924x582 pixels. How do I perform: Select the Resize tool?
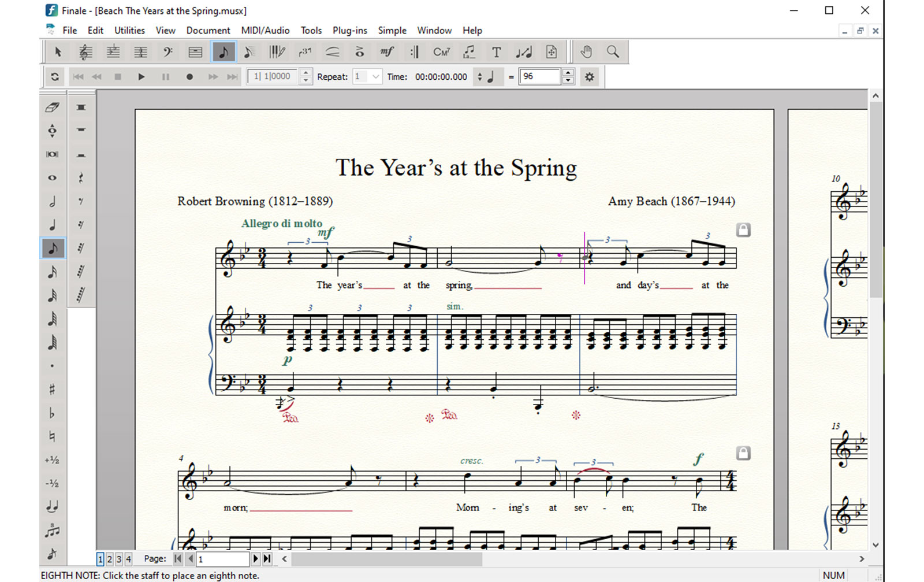click(x=524, y=52)
